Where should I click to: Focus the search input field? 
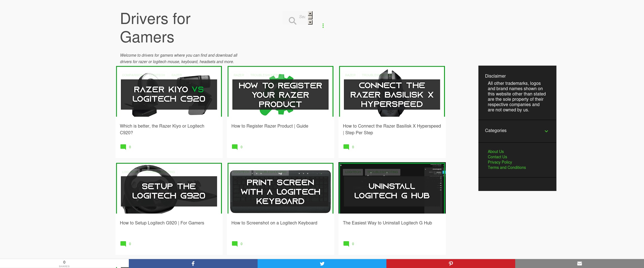[303, 17]
